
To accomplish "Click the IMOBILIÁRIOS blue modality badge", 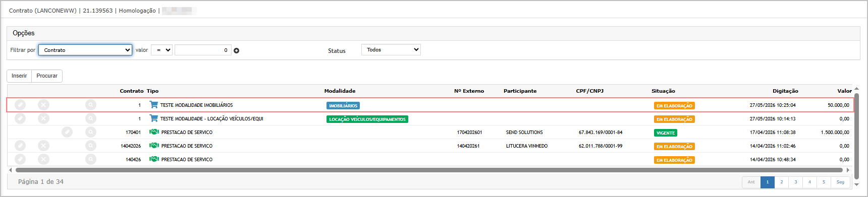I will pos(343,106).
